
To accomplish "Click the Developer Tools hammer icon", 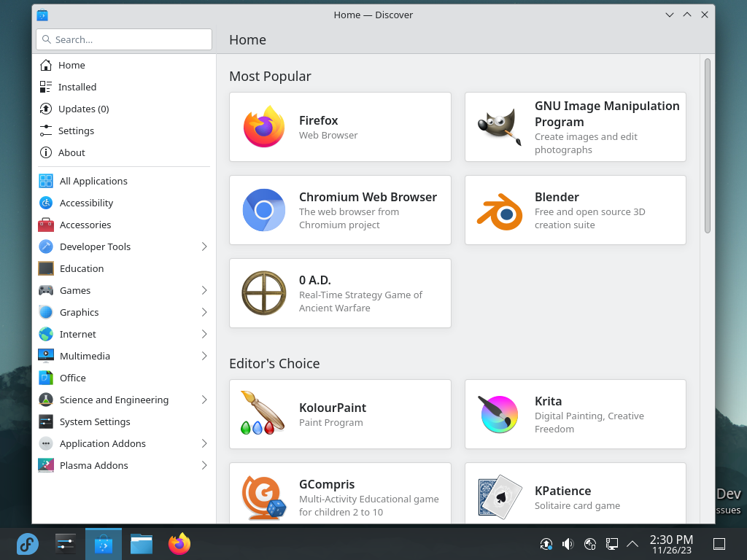I will pos(46,246).
